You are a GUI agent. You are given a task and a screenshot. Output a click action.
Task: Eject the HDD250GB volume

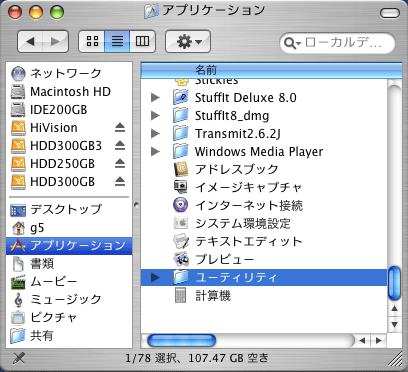click(120, 164)
